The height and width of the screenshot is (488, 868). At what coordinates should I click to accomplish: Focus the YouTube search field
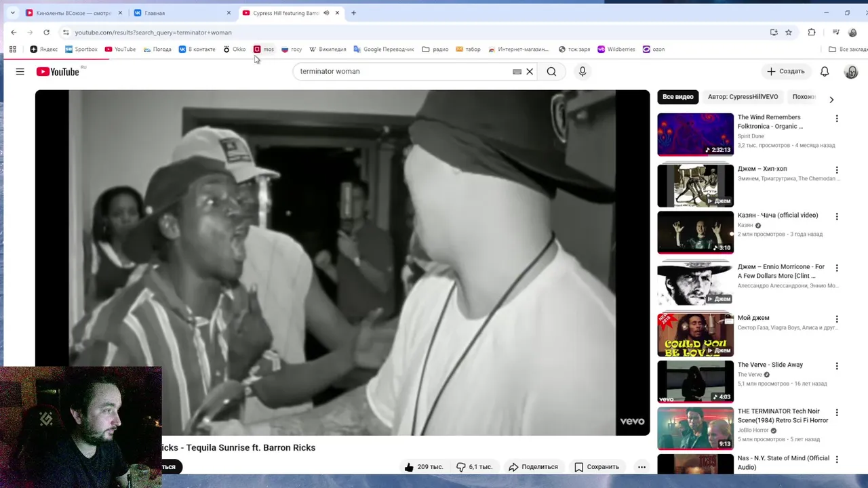[x=403, y=71]
